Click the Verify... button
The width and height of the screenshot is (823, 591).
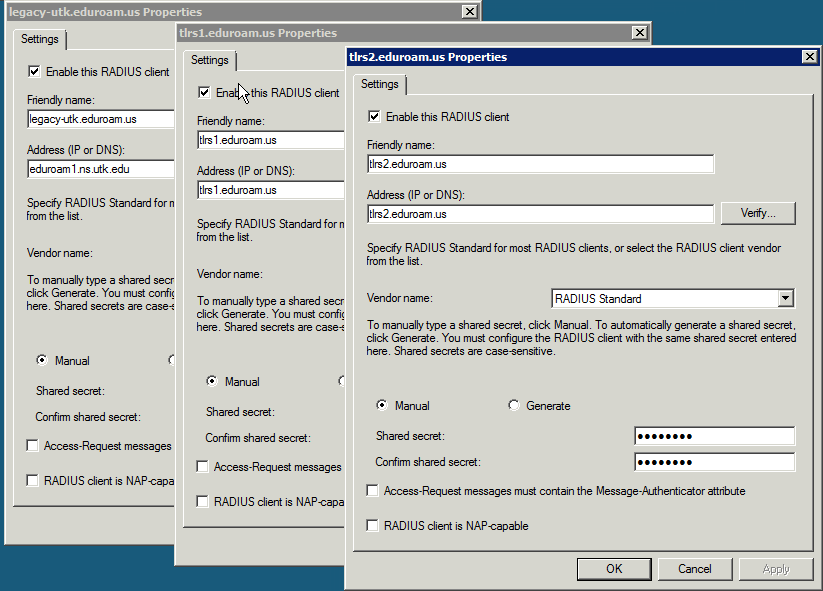pos(758,213)
